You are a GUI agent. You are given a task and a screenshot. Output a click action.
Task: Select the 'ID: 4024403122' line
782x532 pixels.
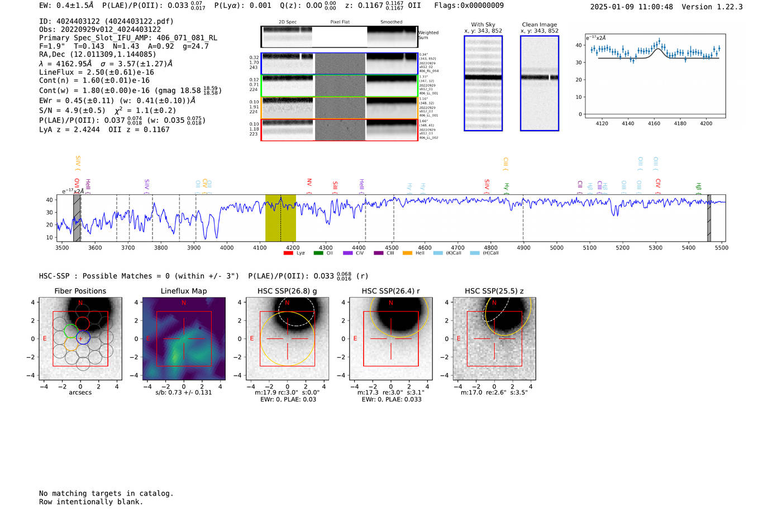pos(106,21)
